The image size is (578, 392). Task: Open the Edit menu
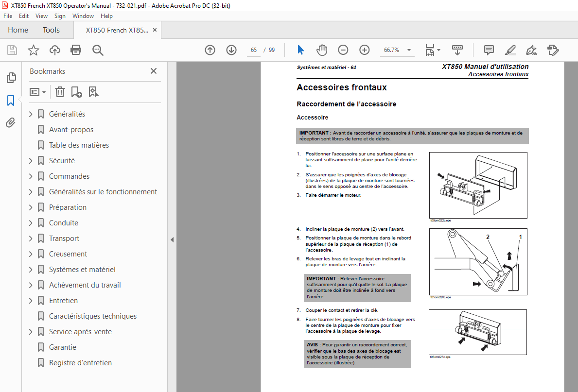(24, 16)
